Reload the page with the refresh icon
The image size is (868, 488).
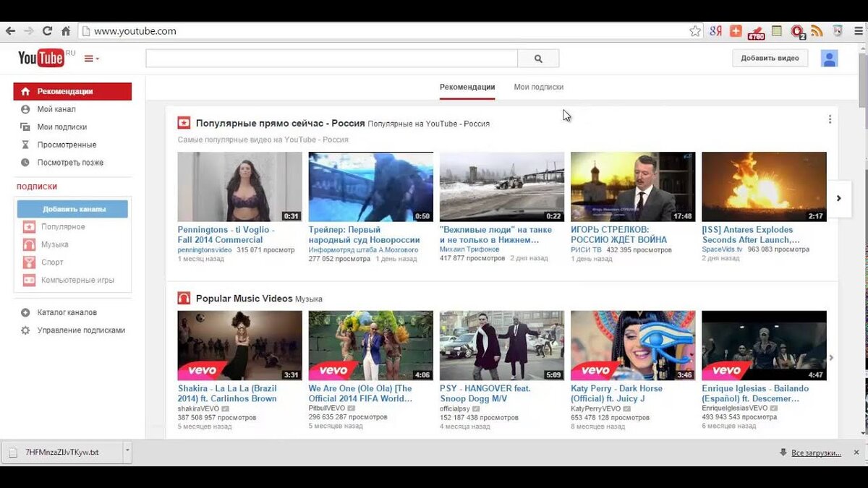click(48, 31)
